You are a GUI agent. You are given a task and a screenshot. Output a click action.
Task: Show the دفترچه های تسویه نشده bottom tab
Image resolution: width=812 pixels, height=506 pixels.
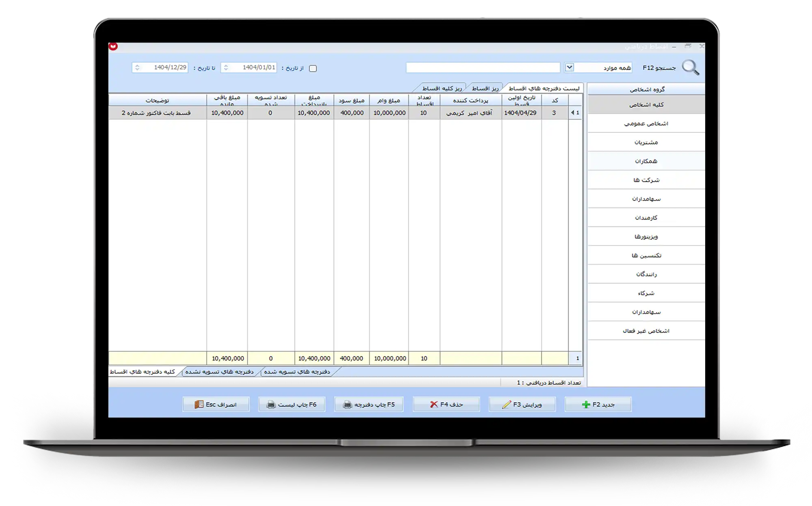[219, 372]
